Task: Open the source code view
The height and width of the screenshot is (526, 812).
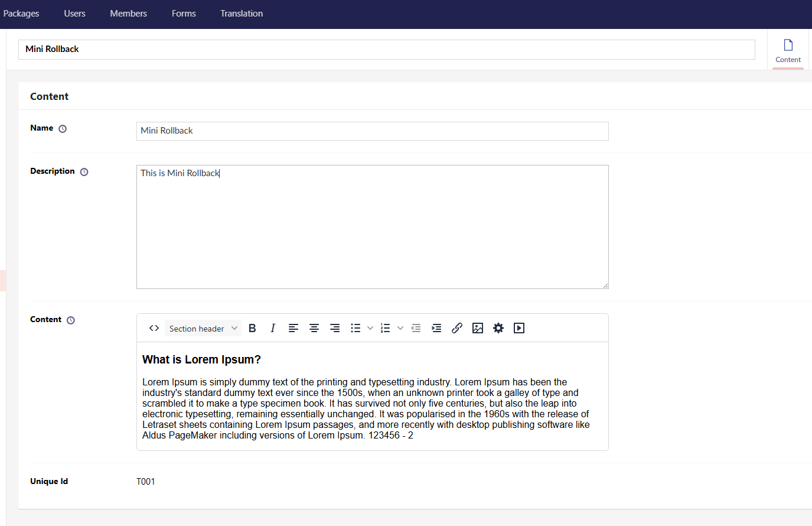Action: [x=154, y=328]
